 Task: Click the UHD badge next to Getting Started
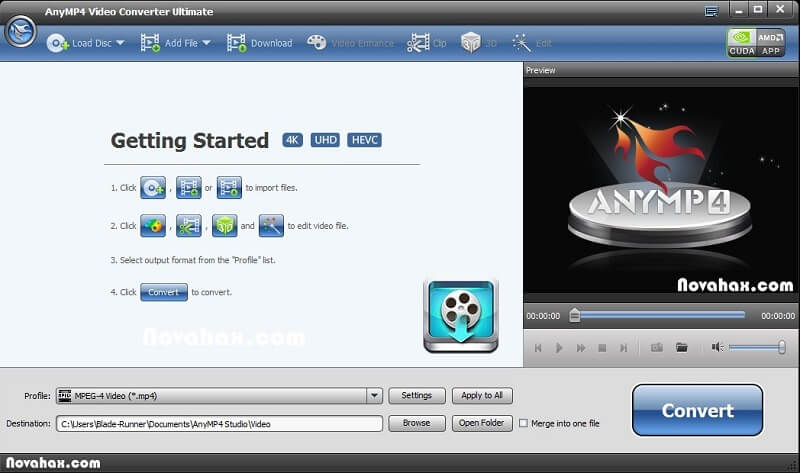[325, 140]
